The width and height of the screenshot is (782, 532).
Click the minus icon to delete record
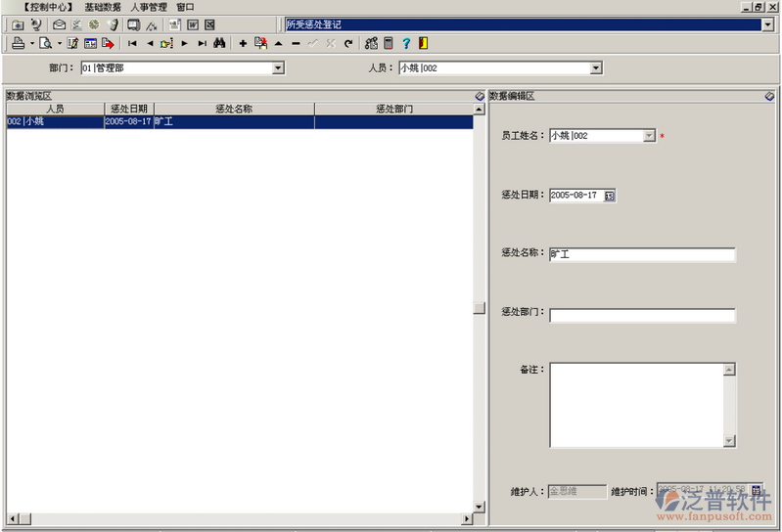pyautogui.click(x=296, y=43)
